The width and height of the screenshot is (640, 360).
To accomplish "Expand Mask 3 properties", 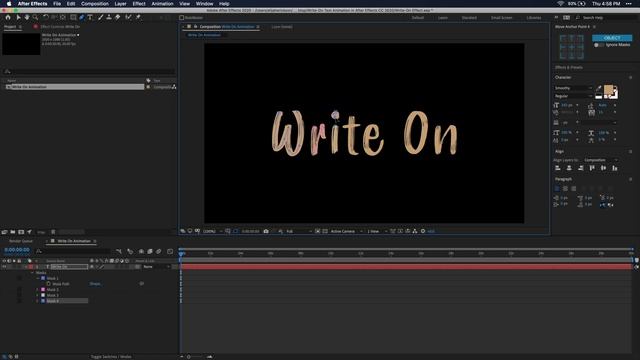I will 38,296.
